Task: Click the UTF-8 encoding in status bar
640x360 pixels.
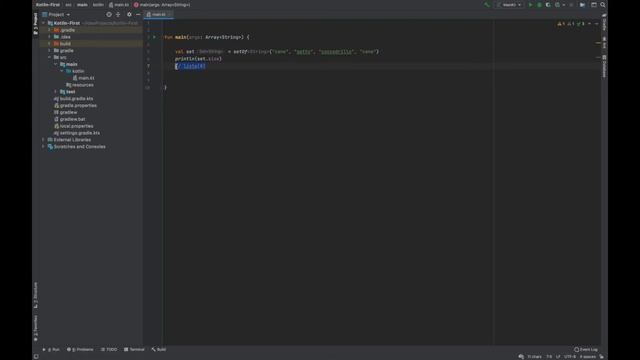Action: pos(570,357)
